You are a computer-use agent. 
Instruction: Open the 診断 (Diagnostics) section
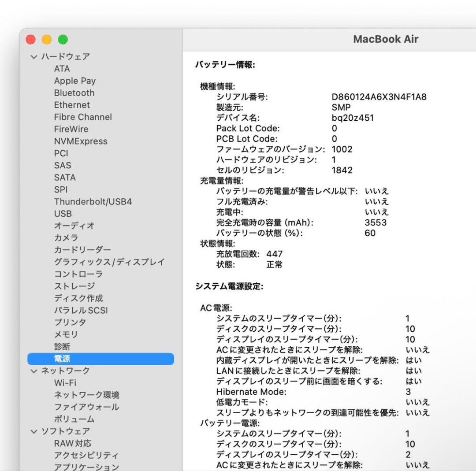pos(62,346)
